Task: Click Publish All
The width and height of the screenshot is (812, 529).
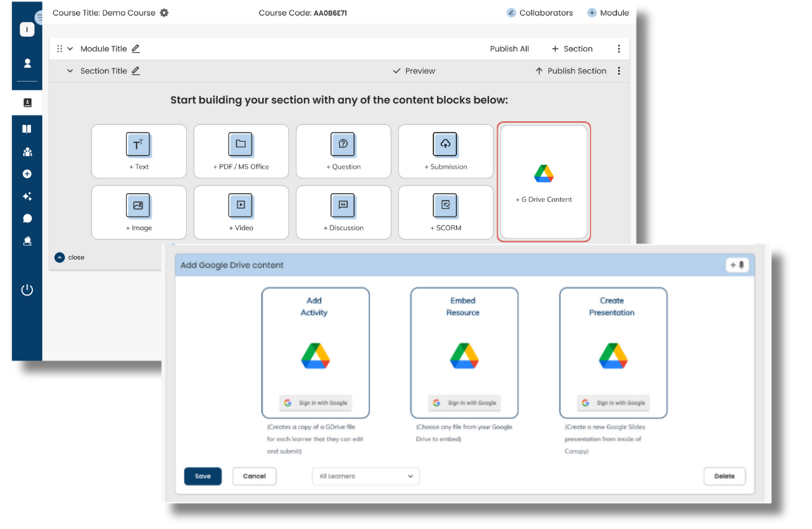Action: tap(509, 49)
